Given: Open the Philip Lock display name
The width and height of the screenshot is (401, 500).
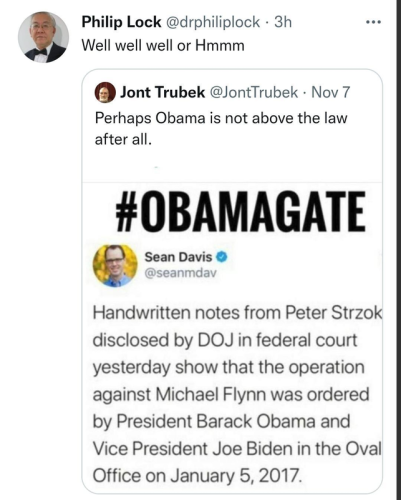Looking at the screenshot, I should coord(121,22).
